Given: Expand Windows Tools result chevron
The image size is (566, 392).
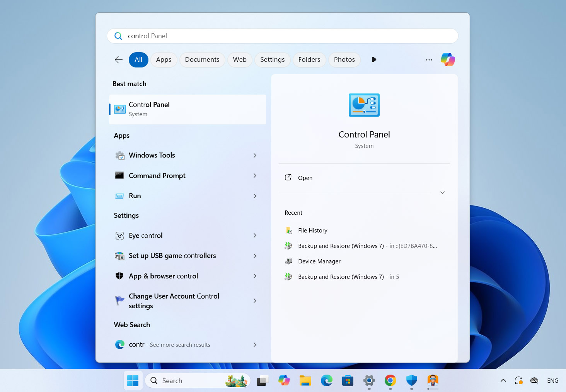Looking at the screenshot, I should coord(255,155).
